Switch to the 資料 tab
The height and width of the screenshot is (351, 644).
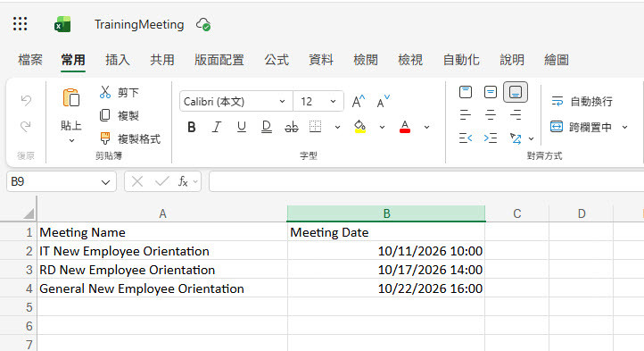[x=321, y=60]
